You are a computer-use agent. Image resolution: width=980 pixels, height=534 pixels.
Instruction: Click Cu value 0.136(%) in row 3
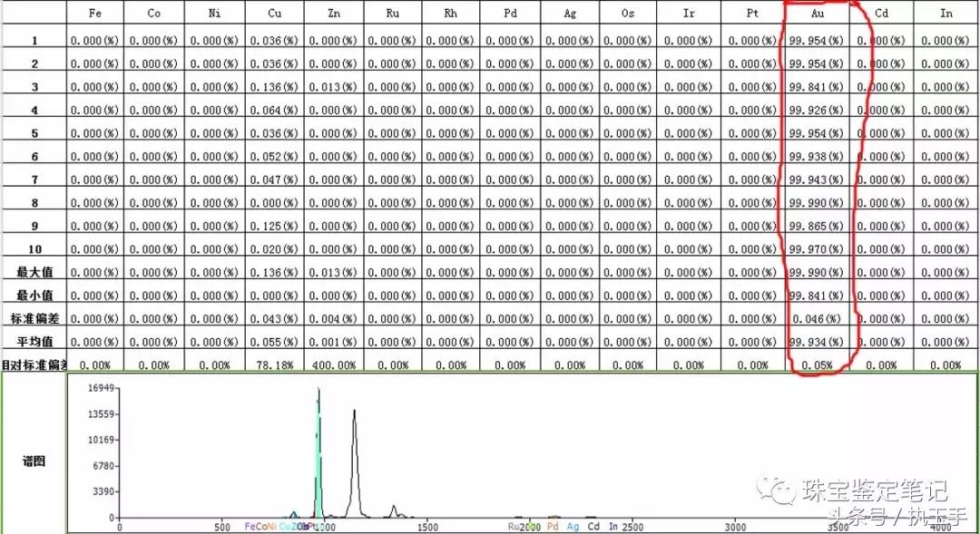coord(274,87)
